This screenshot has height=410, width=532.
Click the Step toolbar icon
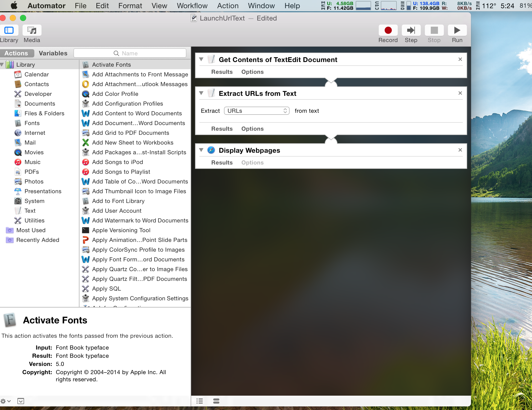click(411, 30)
